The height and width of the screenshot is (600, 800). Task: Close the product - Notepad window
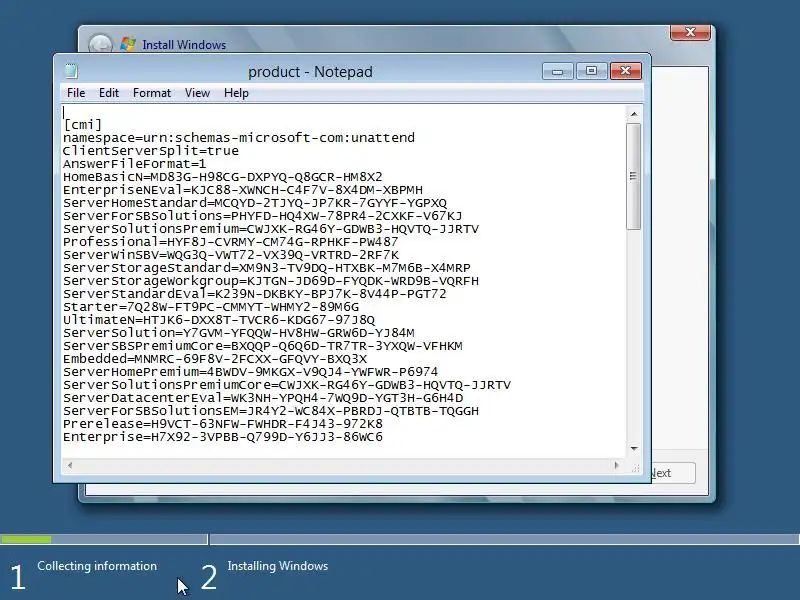coord(626,71)
